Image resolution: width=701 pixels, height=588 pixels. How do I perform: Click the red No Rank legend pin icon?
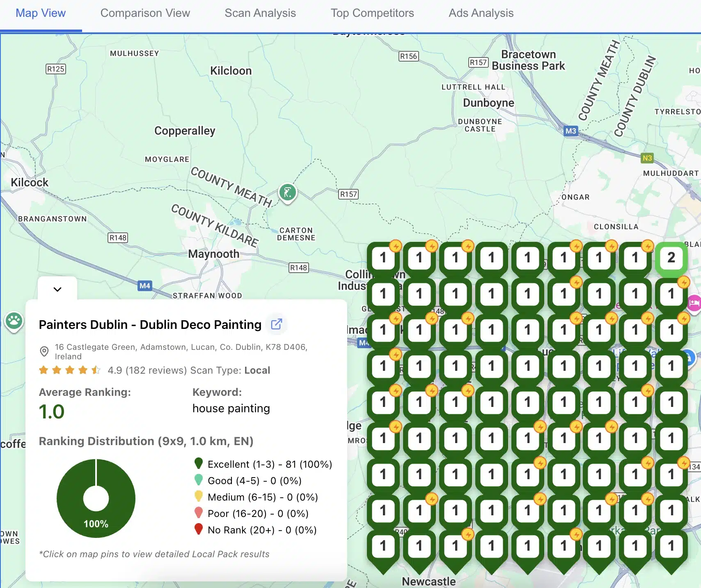click(x=199, y=530)
